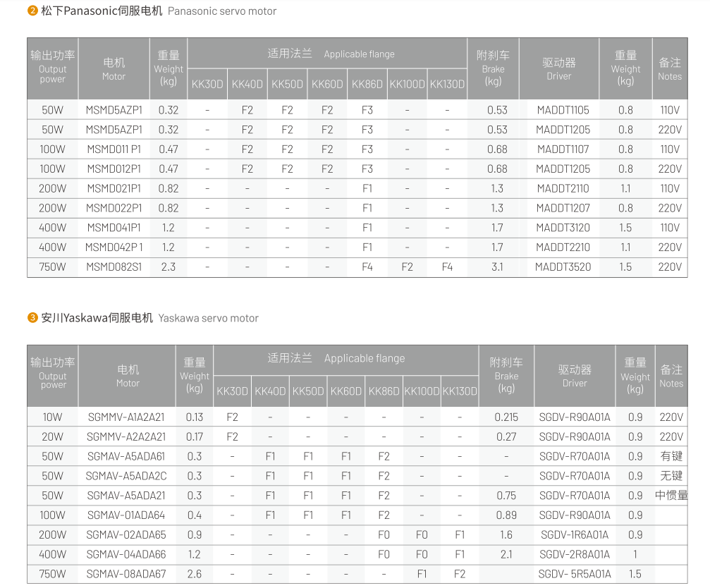710x588 pixels.
Task: Click the orange number 2 bullet icon
Action: tap(32, 11)
